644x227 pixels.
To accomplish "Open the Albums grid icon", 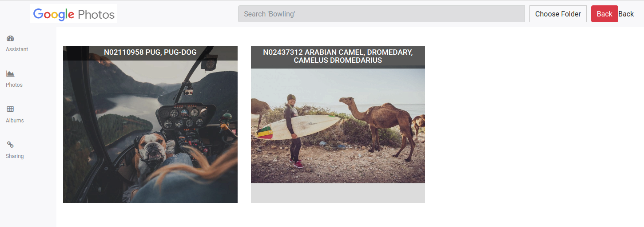I will [x=10, y=109].
